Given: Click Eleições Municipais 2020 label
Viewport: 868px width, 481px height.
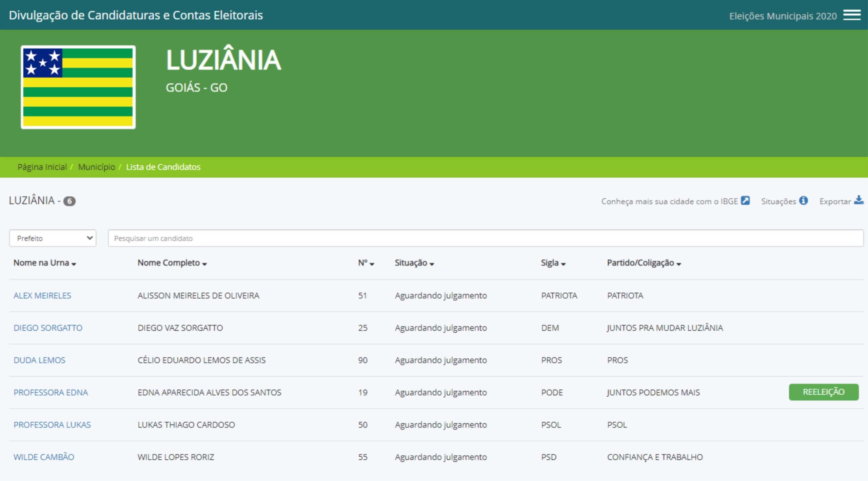Looking at the screenshot, I should (x=783, y=16).
